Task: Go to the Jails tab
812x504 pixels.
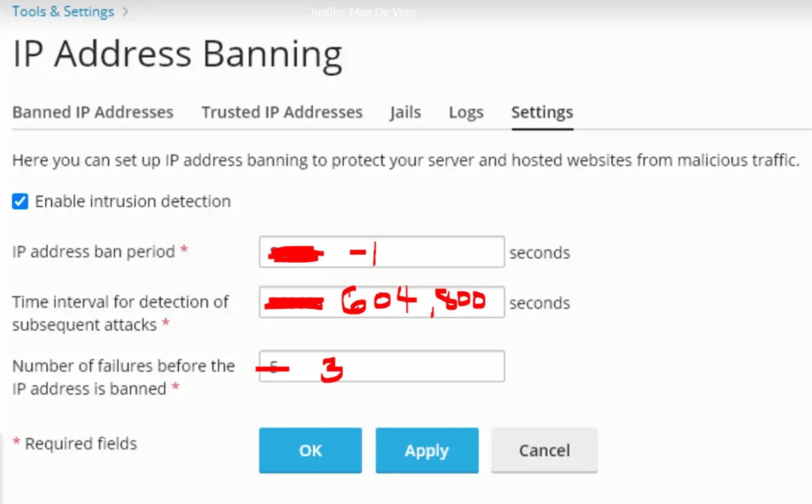Action: (405, 113)
